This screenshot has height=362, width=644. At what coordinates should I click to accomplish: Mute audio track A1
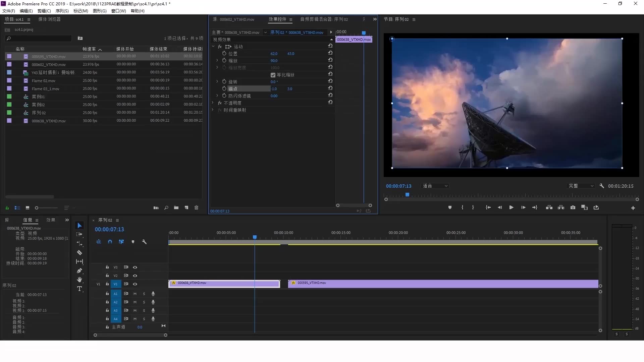tap(135, 294)
